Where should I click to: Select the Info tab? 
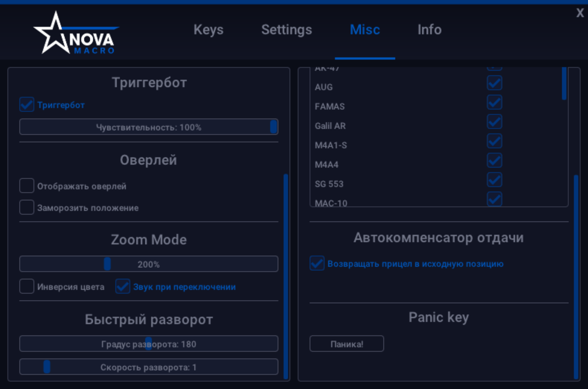pos(429,30)
